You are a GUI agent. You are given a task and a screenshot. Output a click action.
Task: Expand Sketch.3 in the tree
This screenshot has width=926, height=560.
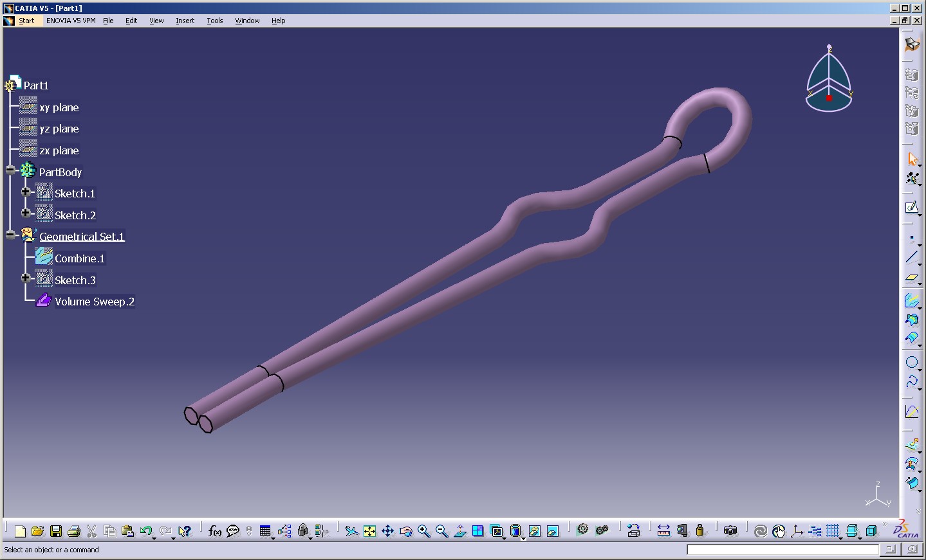26,278
